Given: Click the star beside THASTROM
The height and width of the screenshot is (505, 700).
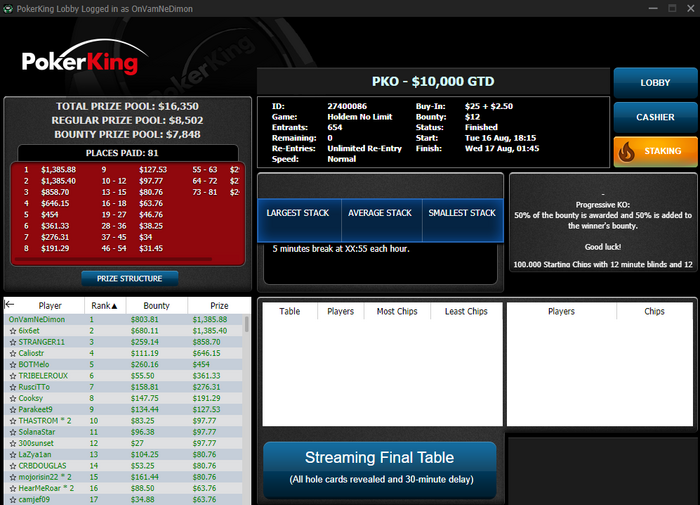Looking at the screenshot, I should pyautogui.click(x=12, y=421).
